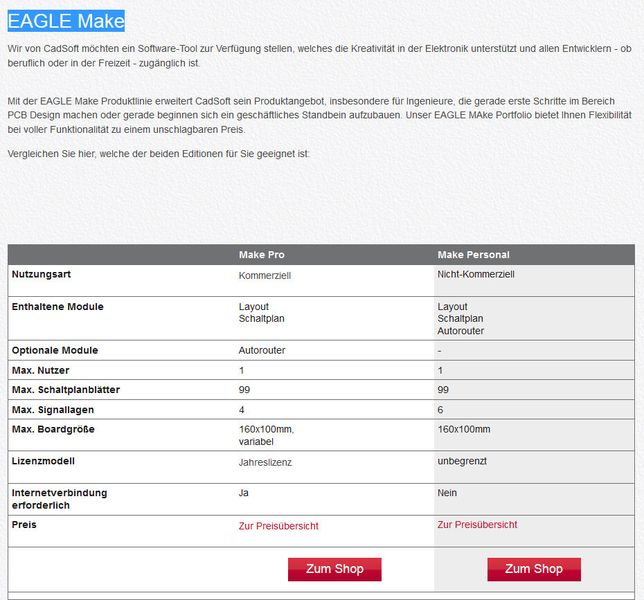The width and height of the screenshot is (644, 600).
Task: Click the Kommerziell cell
Action: (264, 276)
